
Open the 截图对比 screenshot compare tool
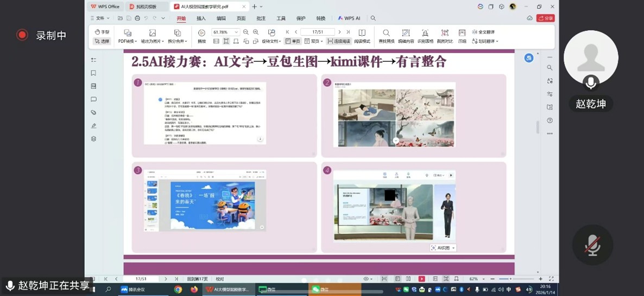(x=445, y=36)
